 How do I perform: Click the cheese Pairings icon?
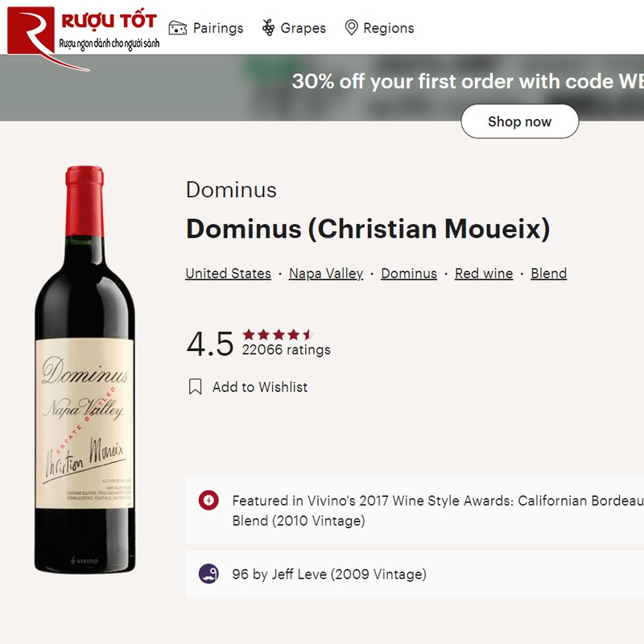[179, 27]
